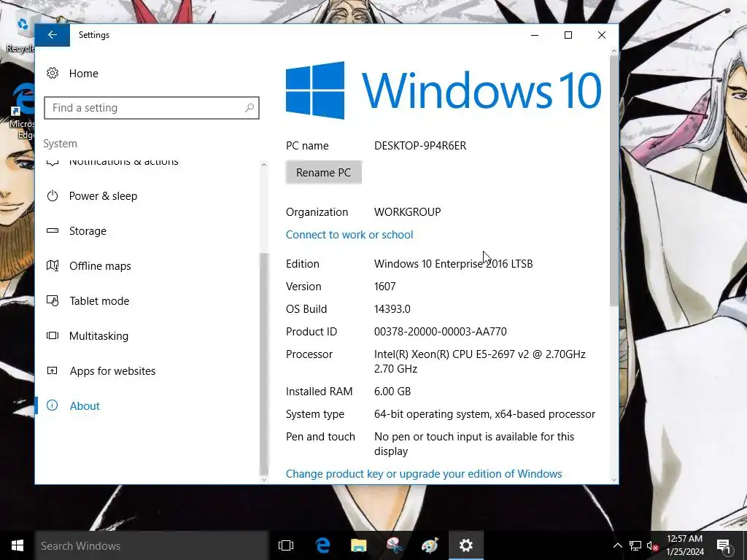Image resolution: width=747 pixels, height=560 pixels.
Task: Click the Windows 10 logo banner
Action: click(x=444, y=90)
